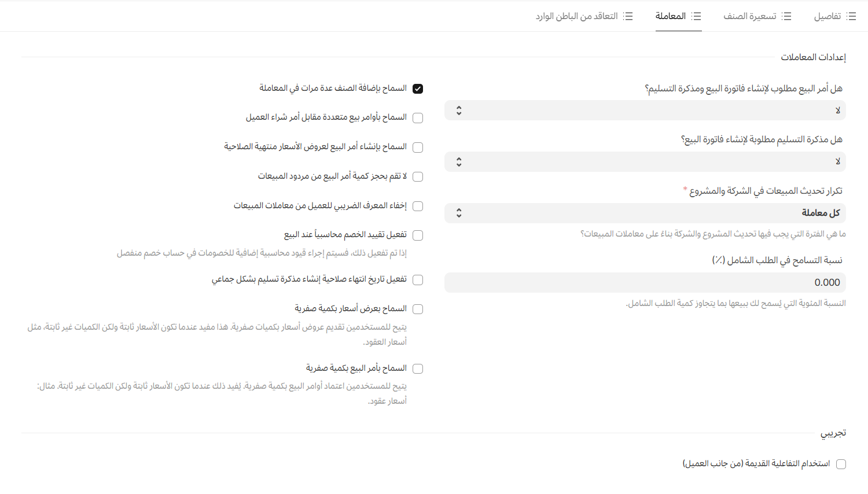Check لا تقم بحجز كمية أمر البيع
The image size is (868, 494).
point(418,176)
